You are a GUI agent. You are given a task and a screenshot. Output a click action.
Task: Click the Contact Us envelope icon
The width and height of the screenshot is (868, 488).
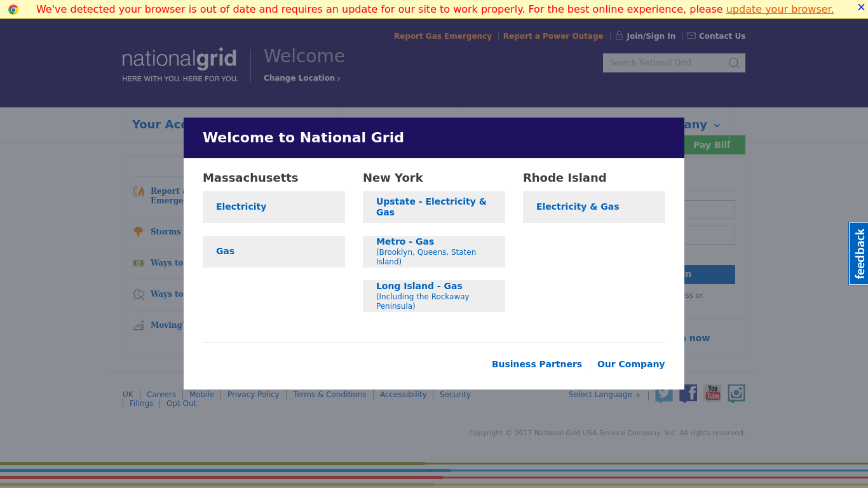(x=691, y=36)
